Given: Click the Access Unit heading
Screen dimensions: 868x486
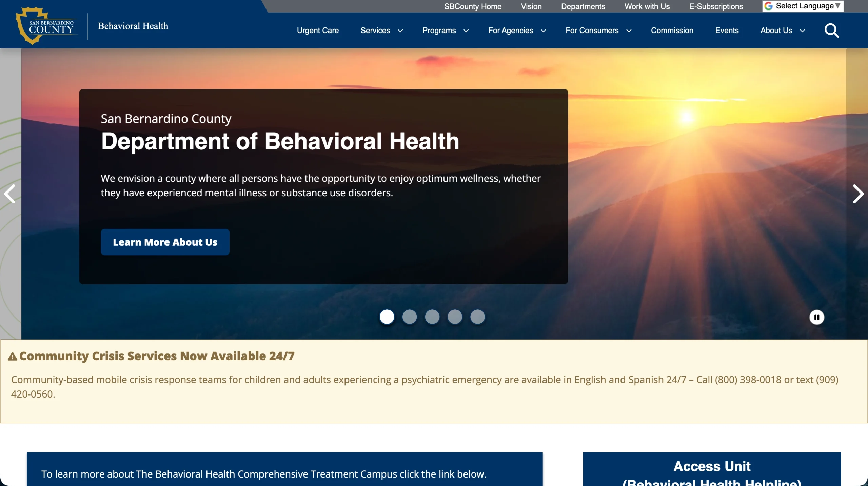Looking at the screenshot, I should (712, 466).
